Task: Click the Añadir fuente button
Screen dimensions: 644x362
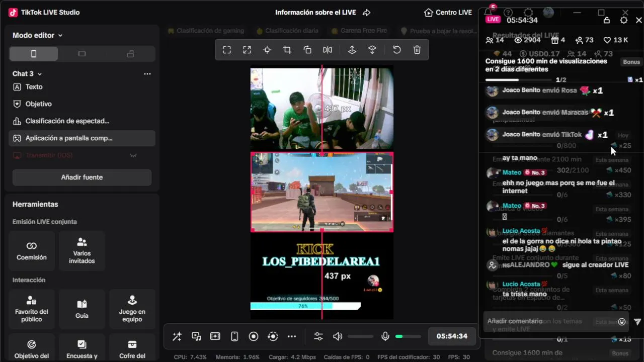Action: click(82, 177)
